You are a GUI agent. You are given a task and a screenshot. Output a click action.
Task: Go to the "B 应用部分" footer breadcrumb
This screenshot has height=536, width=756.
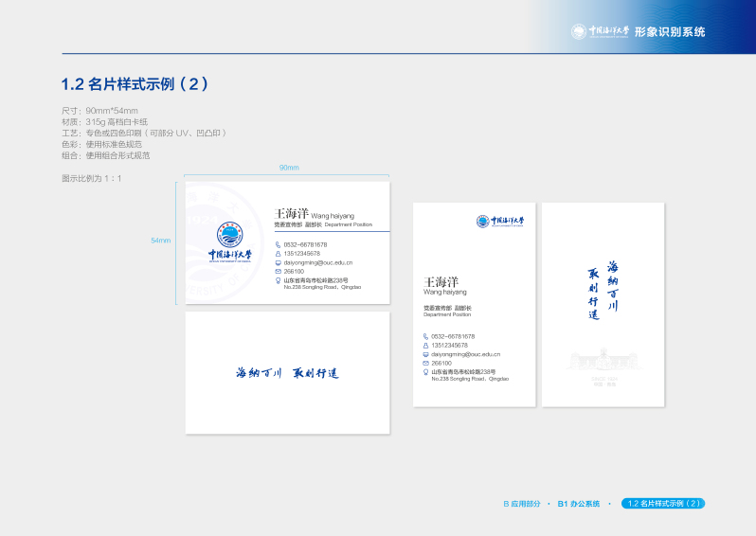(x=521, y=504)
